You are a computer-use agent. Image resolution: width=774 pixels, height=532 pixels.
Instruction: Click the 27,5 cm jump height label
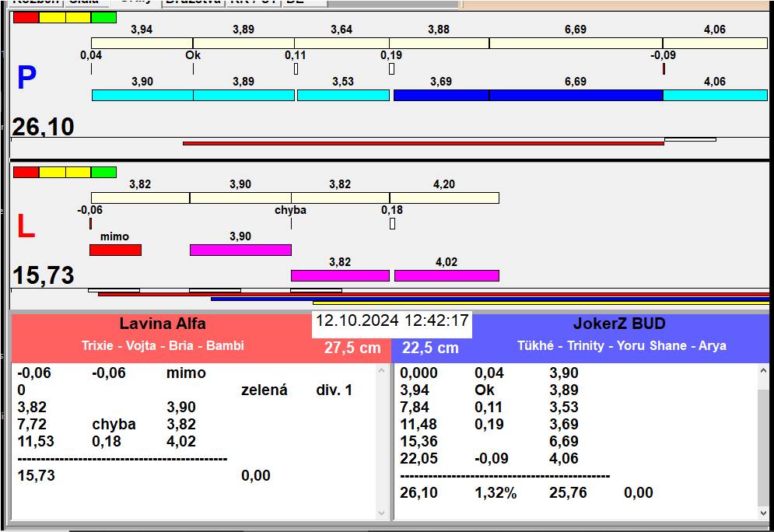[352, 348]
